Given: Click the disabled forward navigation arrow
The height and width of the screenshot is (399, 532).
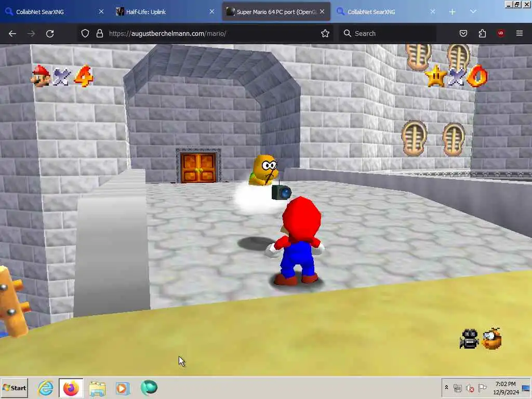Looking at the screenshot, I should (x=31, y=34).
